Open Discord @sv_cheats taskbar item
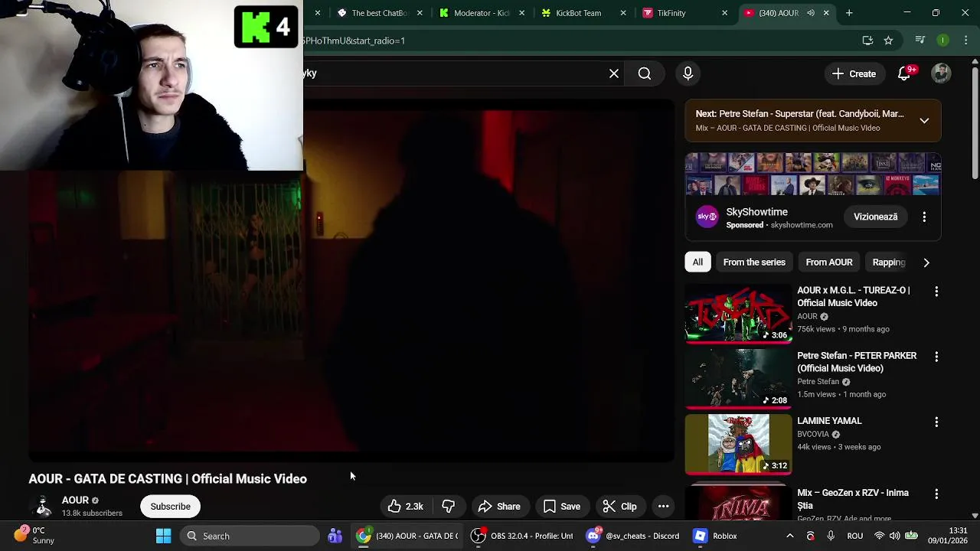This screenshot has width=980, height=551. (633, 536)
